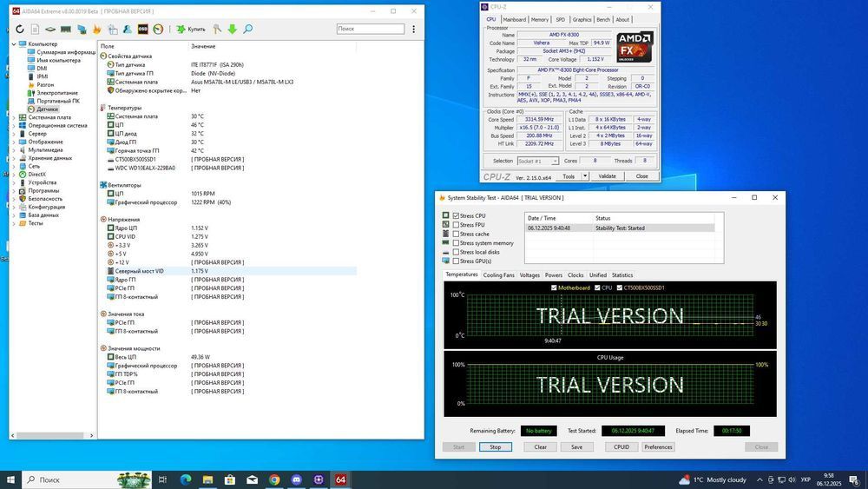The image size is (868, 489).
Task: Click the Stop button in Stability Test
Action: tap(496, 447)
